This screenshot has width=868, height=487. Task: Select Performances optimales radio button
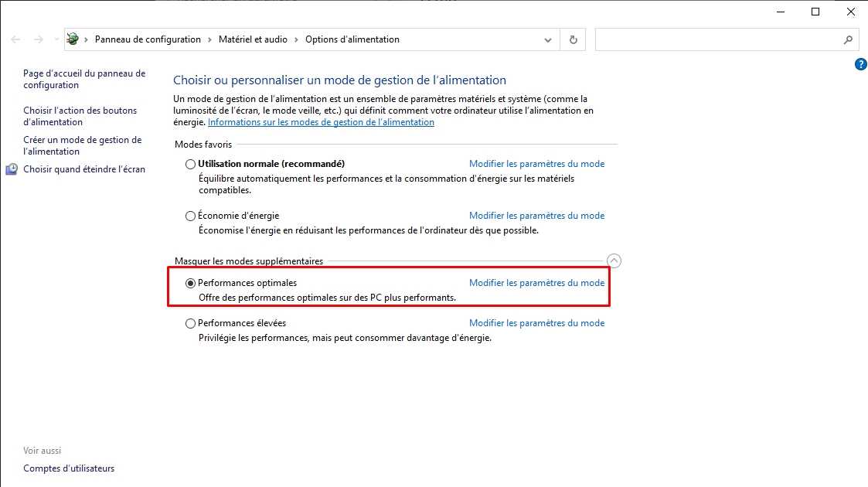pyautogui.click(x=190, y=284)
